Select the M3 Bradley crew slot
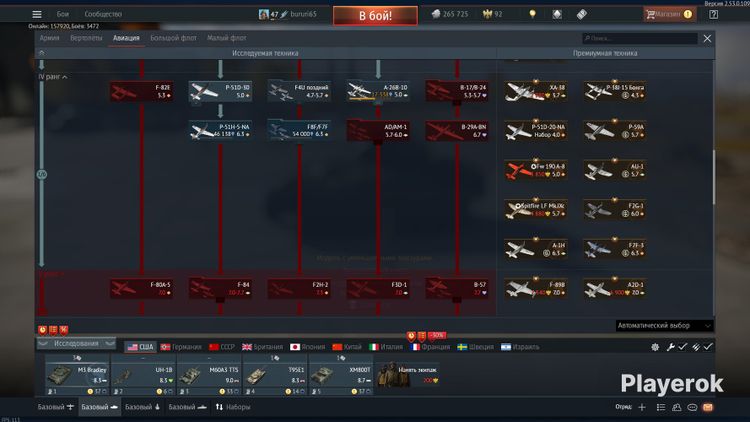 [x=76, y=373]
